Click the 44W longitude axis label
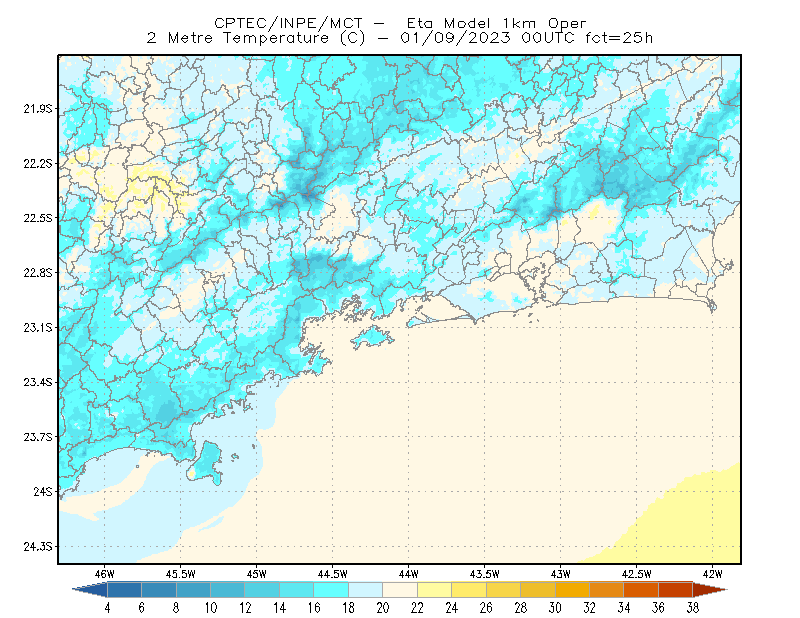Image resolution: width=800 pixels, height=618 pixels. tap(408, 574)
